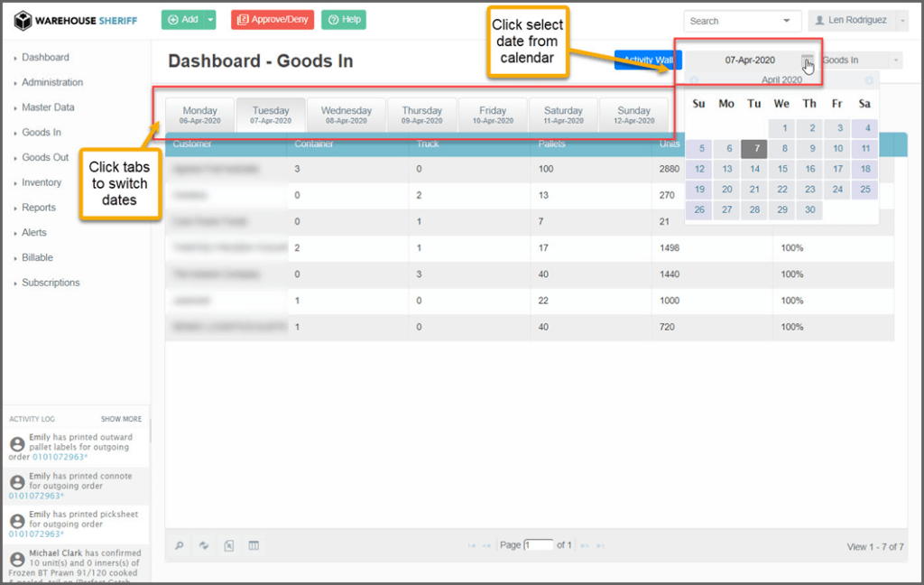Open the Add button dropdown arrow

(210, 20)
